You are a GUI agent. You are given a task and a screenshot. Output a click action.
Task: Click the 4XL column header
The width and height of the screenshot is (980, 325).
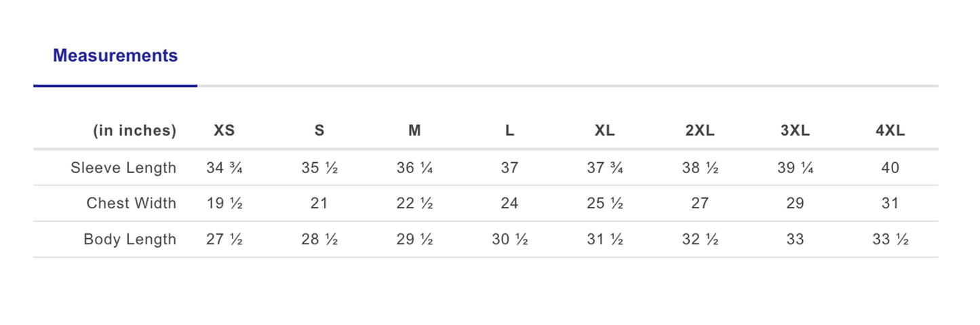pyautogui.click(x=890, y=131)
